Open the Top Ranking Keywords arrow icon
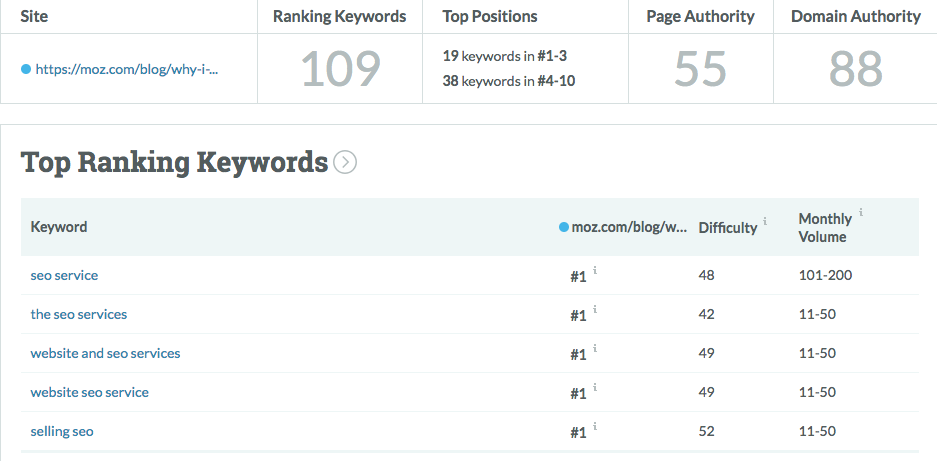This screenshot has height=461, width=937. coord(345,162)
